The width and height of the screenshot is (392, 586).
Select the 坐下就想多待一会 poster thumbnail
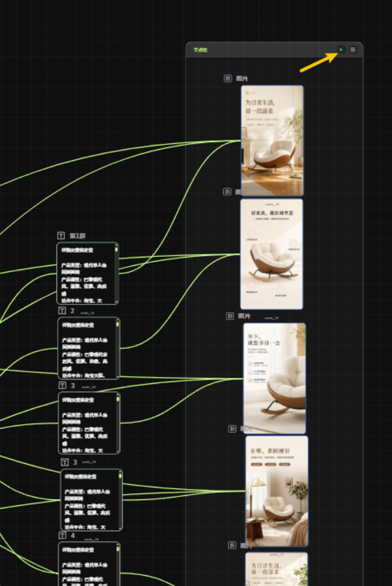pyautogui.click(x=274, y=378)
